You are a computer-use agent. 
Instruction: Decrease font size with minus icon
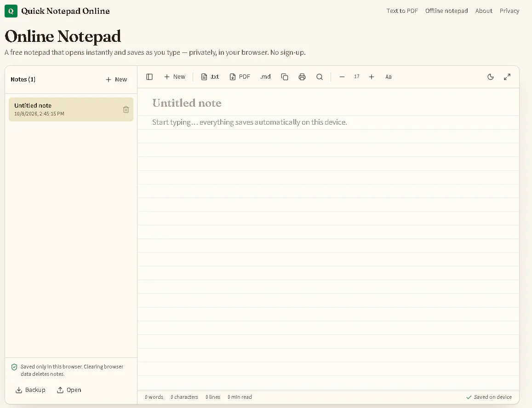342,77
